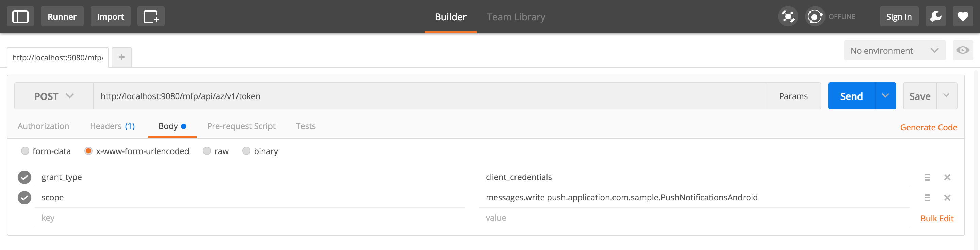Open settings wrench icon
Viewport: 980px width, 250px height.
935,17
